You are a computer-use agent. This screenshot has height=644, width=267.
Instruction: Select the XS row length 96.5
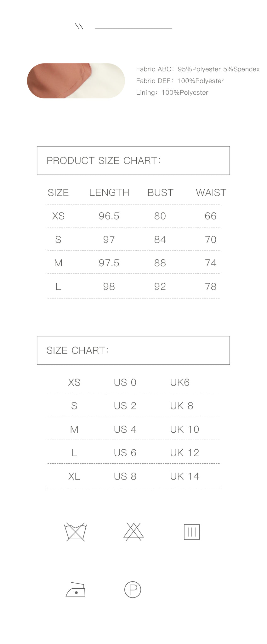(x=109, y=216)
